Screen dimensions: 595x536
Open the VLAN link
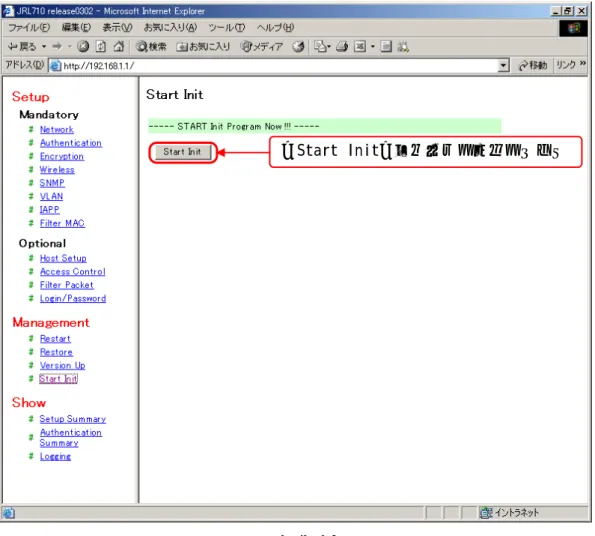(51, 196)
